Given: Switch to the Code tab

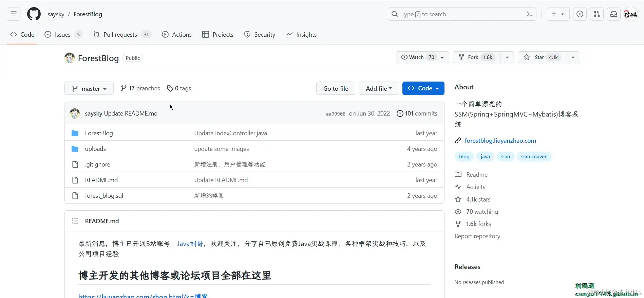Looking at the screenshot, I should (22, 34).
